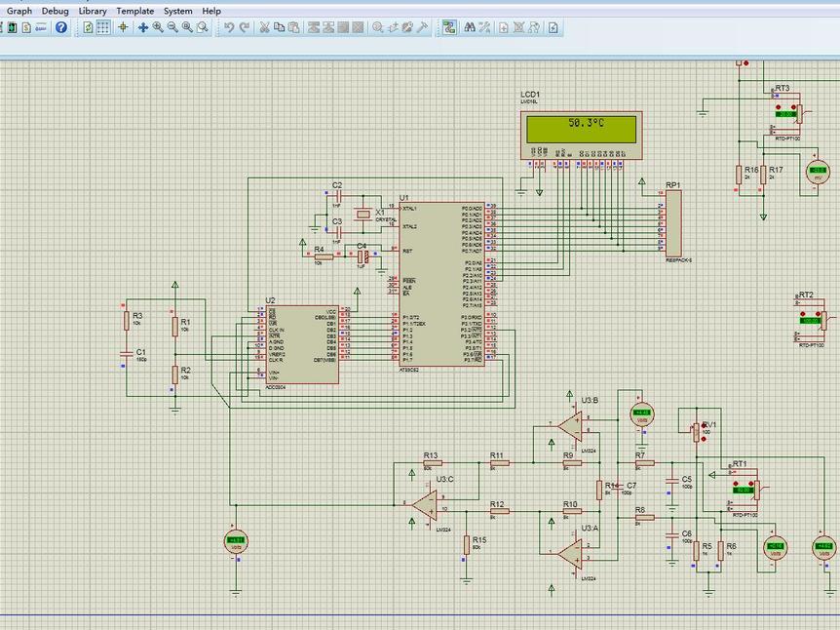
Task: Click the new sheet icon
Action: click(504, 27)
